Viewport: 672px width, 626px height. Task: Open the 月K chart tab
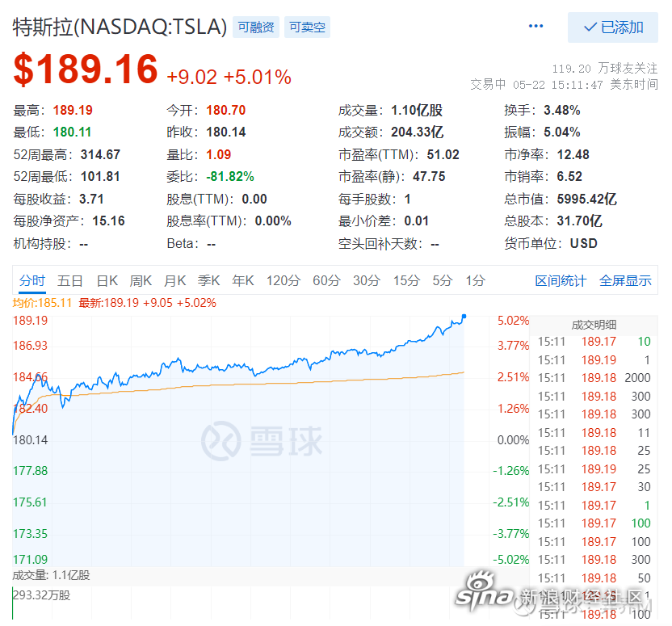coord(174,280)
